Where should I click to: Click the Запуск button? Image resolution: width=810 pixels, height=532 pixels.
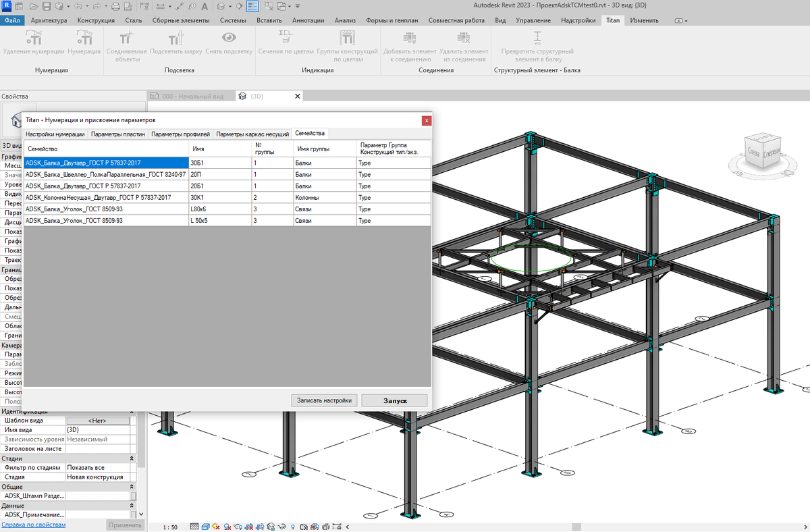(395, 400)
